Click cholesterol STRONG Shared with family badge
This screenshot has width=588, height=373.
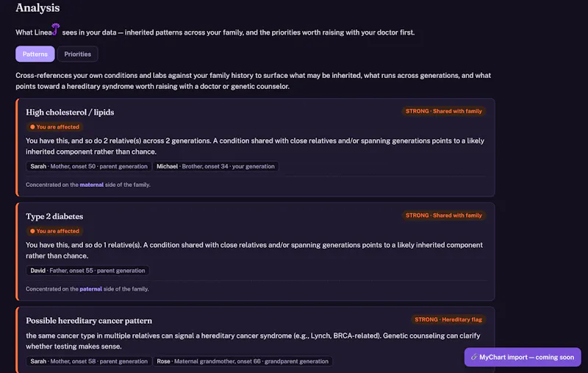pyautogui.click(x=444, y=111)
